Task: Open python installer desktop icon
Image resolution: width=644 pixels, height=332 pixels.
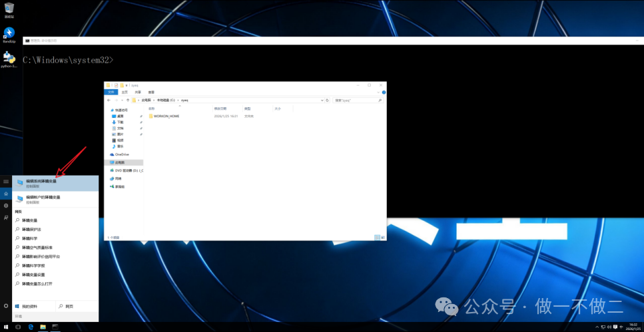Action: (9, 60)
